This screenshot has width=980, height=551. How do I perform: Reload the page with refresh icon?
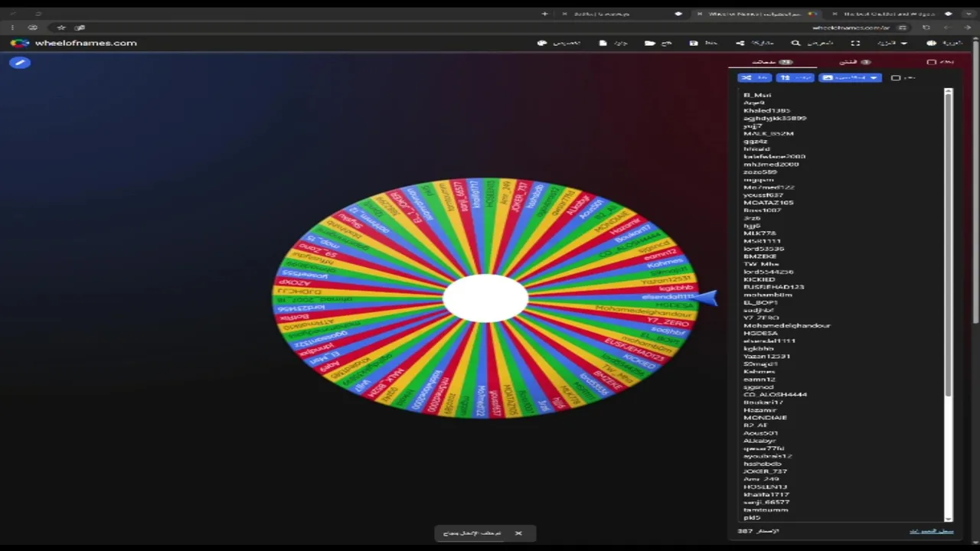coord(926,28)
